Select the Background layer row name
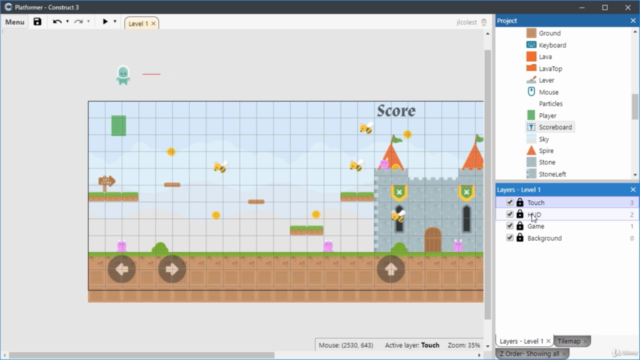Screen dimensions: 640x360 [544, 238]
